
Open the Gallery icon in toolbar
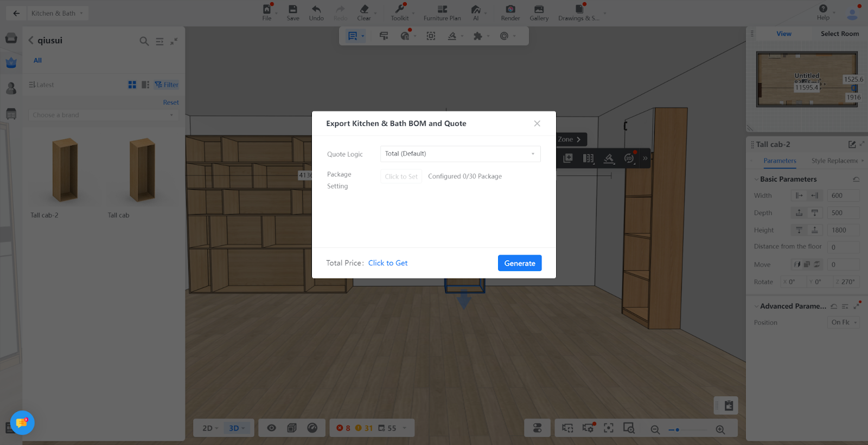point(539,10)
